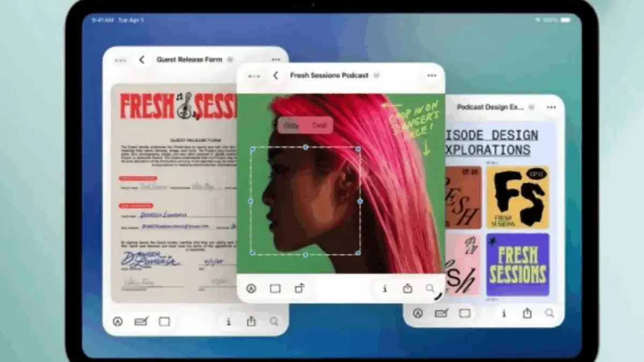The width and height of the screenshot is (644, 362).
Task: Click "XPLORATIONS" heading in Podcast Design document
Action: coord(487,149)
